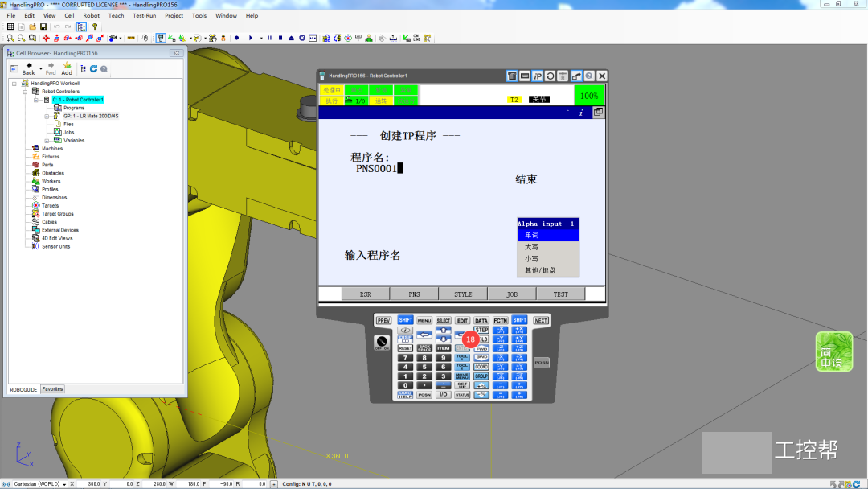
Task: Click the i info icon on blue bar
Action: (x=581, y=113)
